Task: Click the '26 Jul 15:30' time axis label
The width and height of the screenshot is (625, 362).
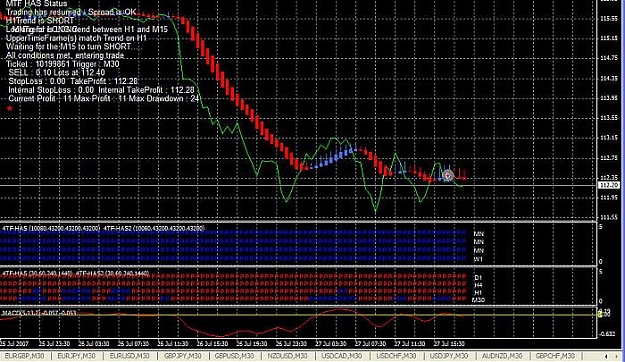Action: pos(212,344)
